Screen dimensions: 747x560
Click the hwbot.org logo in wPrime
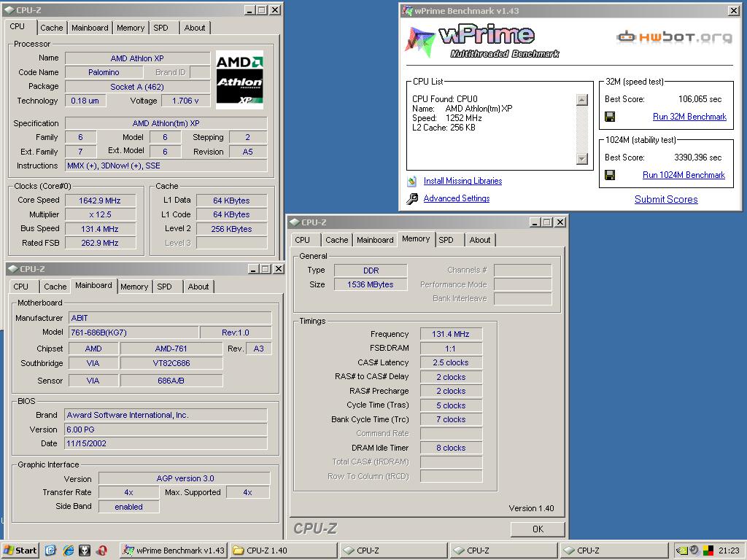pyautogui.click(x=674, y=36)
